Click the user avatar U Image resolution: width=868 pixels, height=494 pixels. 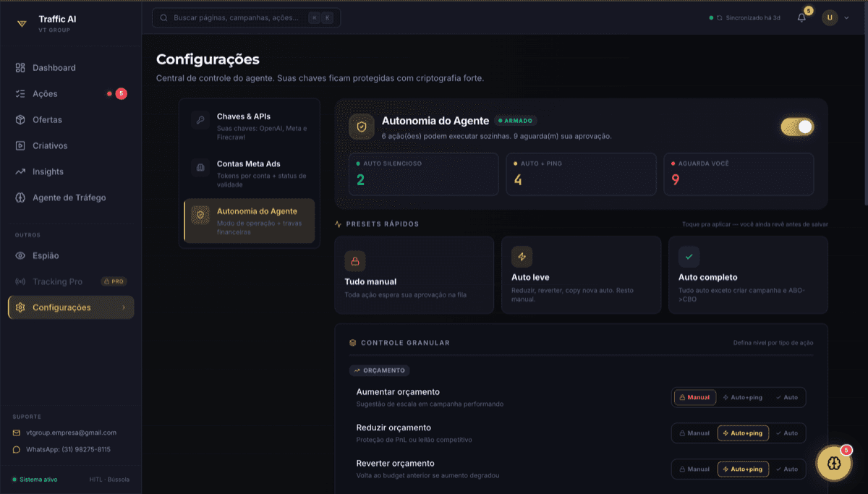(x=830, y=17)
